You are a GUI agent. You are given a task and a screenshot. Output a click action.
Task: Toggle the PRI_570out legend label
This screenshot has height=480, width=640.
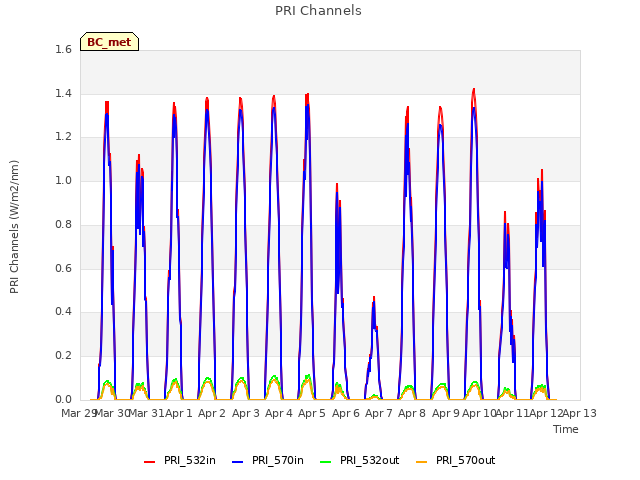[x=466, y=461]
